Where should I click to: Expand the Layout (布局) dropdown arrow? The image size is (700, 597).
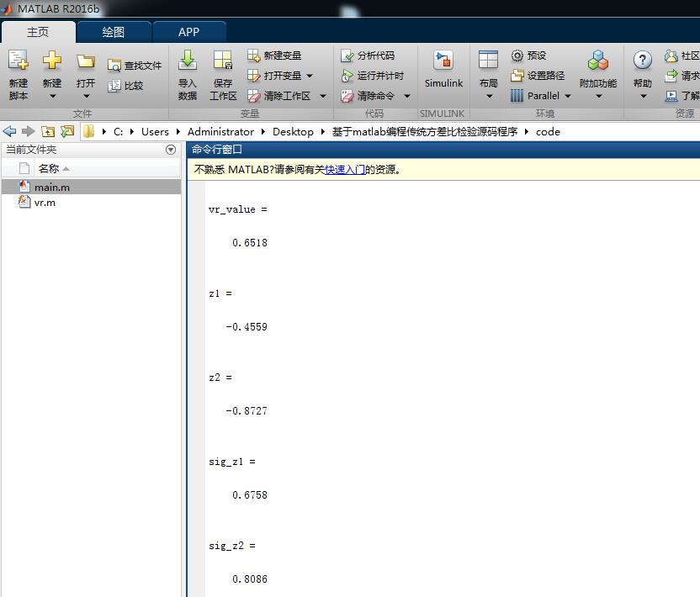click(x=489, y=96)
